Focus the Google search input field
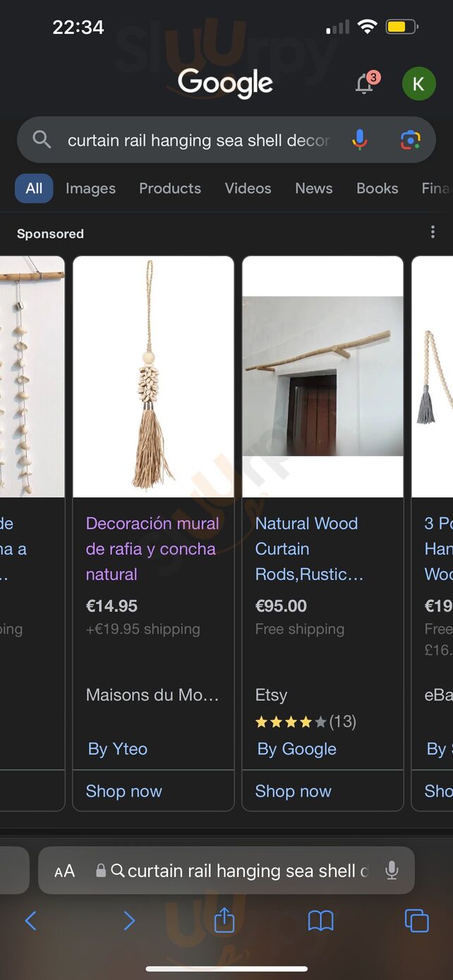The image size is (453, 980). coord(198,140)
